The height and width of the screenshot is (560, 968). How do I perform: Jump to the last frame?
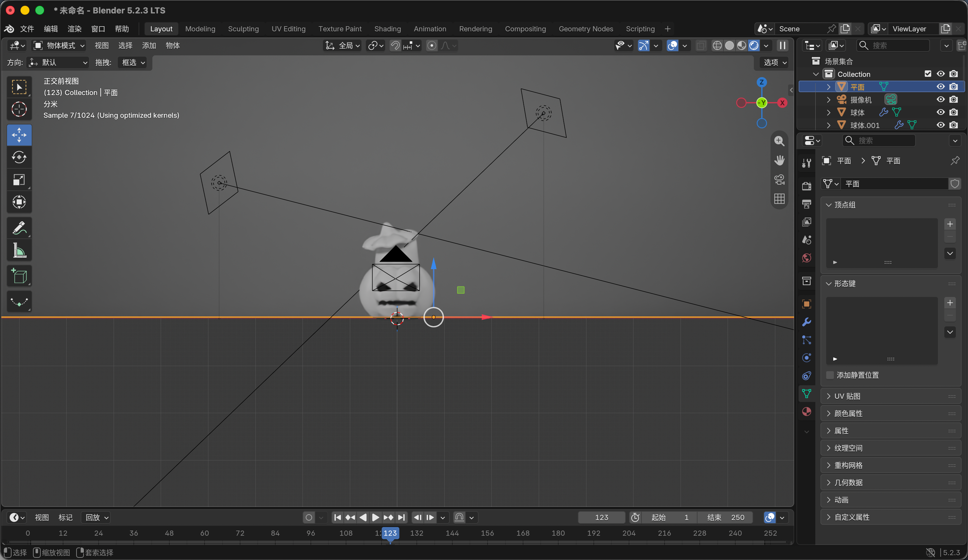pos(401,518)
